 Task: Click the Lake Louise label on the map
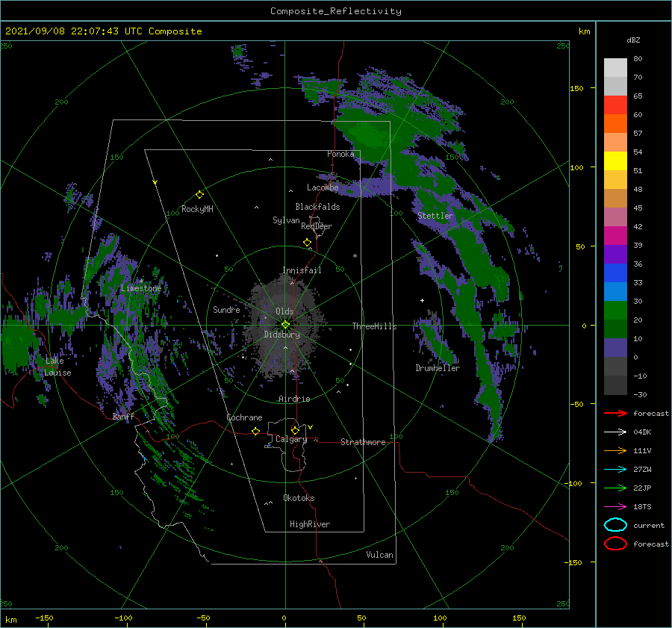coord(57,367)
